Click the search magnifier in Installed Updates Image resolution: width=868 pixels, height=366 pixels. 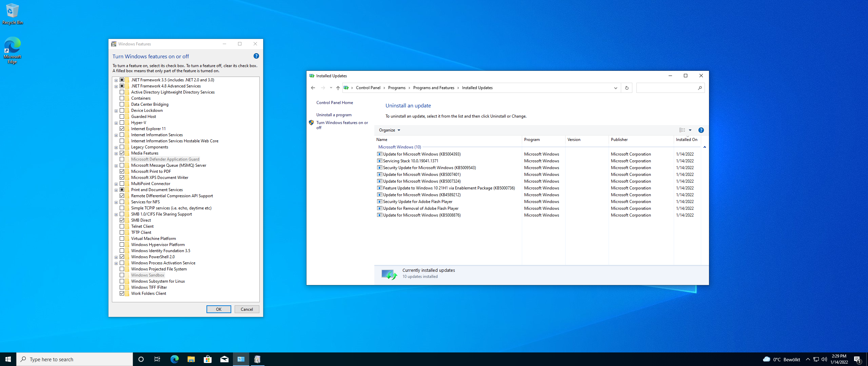pos(700,88)
